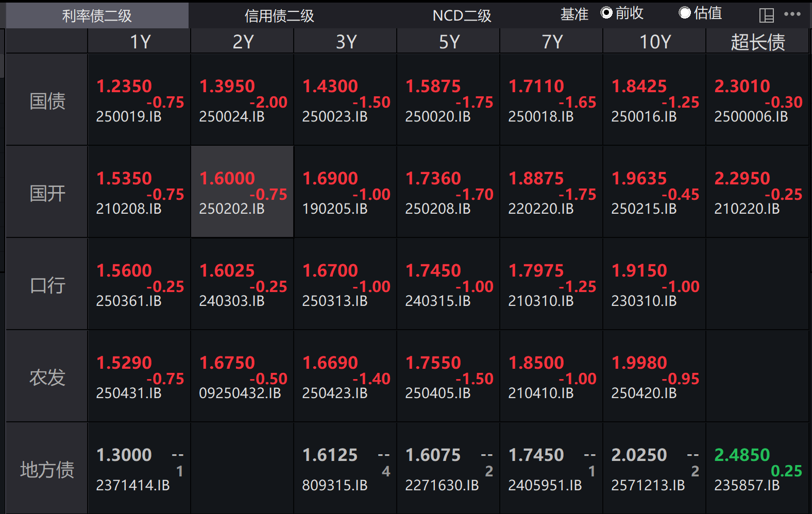
Task: Switch to the 利率债二级 tab
Action: coord(97,16)
